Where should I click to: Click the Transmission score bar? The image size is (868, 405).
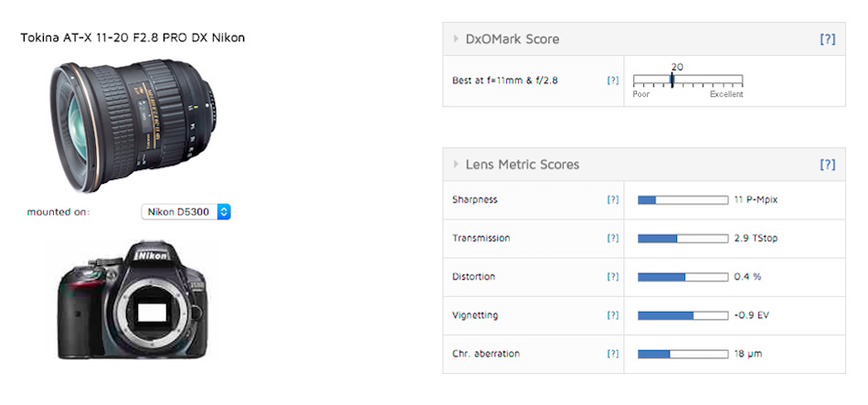point(683,238)
